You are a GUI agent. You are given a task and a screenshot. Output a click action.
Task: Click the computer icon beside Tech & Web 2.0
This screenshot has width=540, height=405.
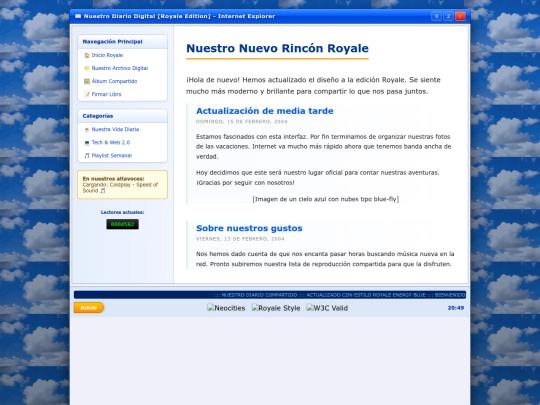[x=87, y=143]
